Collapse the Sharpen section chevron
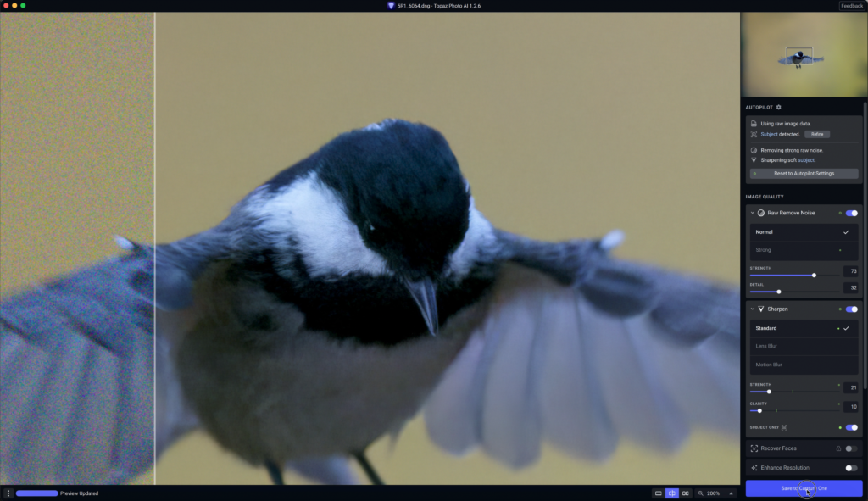 pyautogui.click(x=752, y=309)
